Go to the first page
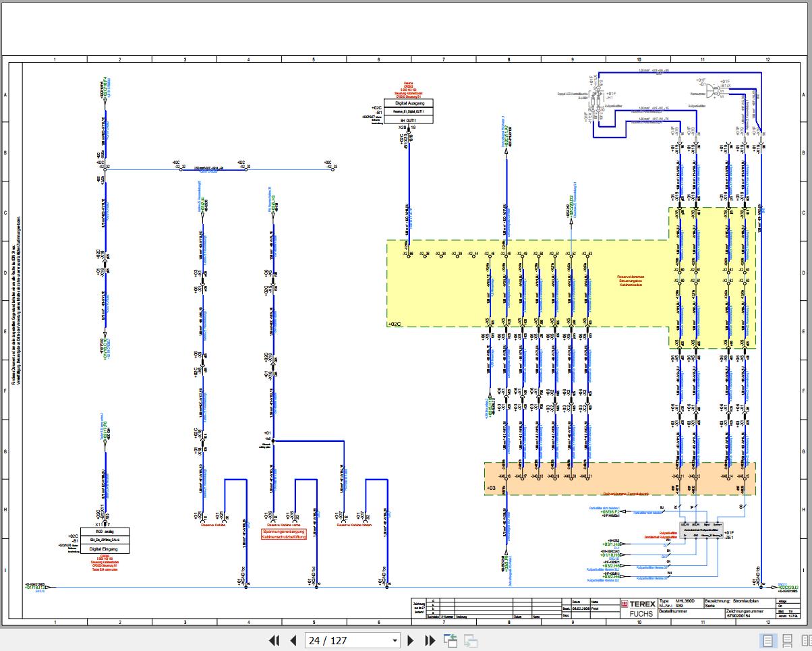The image size is (812, 651). pyautogui.click(x=274, y=640)
